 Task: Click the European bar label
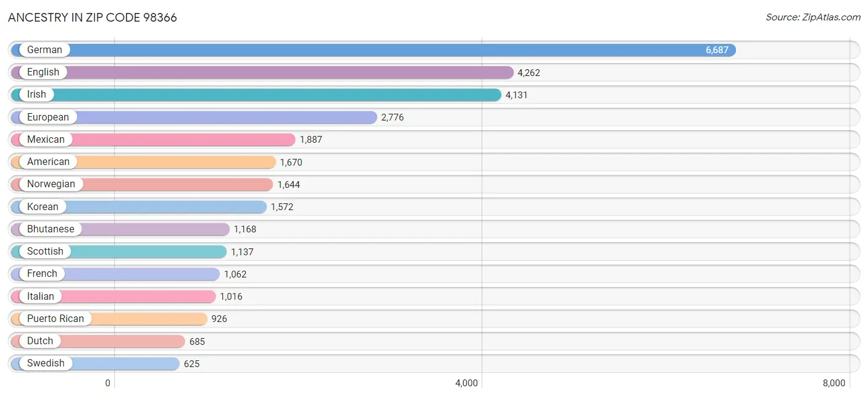tap(48, 117)
